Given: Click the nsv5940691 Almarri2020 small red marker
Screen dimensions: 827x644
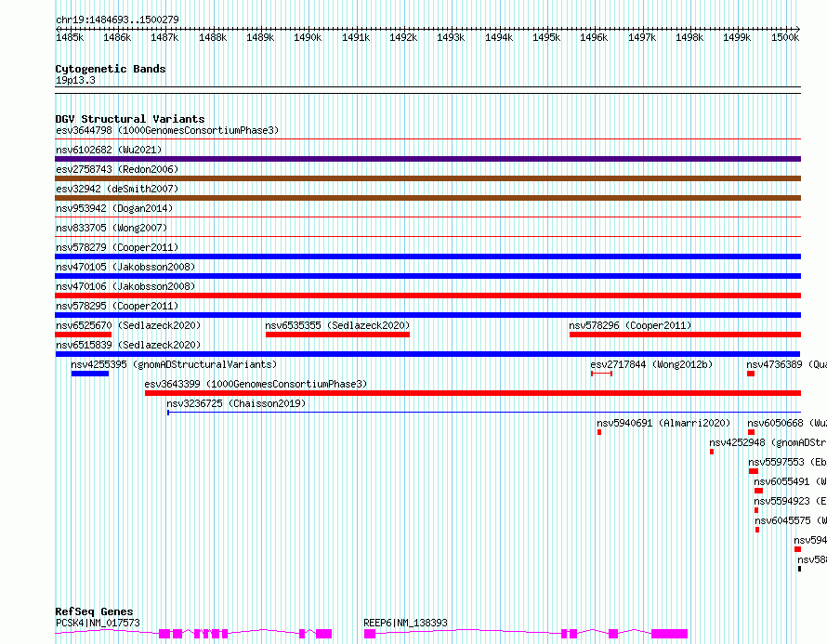Looking at the screenshot, I should click(x=599, y=432).
